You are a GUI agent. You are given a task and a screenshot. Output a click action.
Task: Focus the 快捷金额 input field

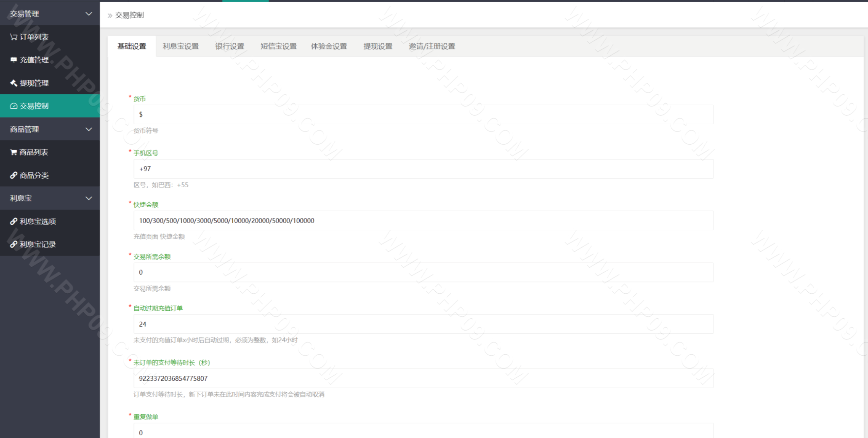[423, 221]
